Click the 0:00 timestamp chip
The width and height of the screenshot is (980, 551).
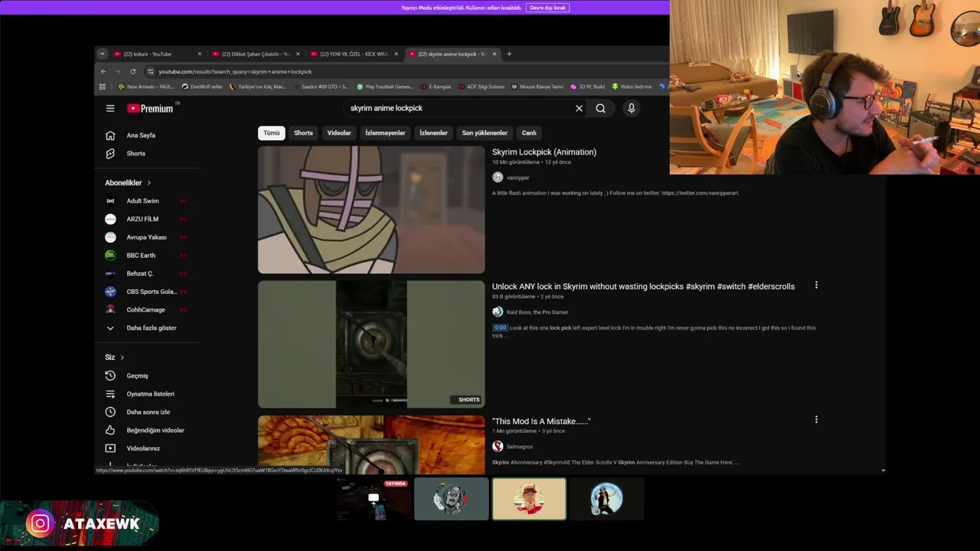pos(500,328)
